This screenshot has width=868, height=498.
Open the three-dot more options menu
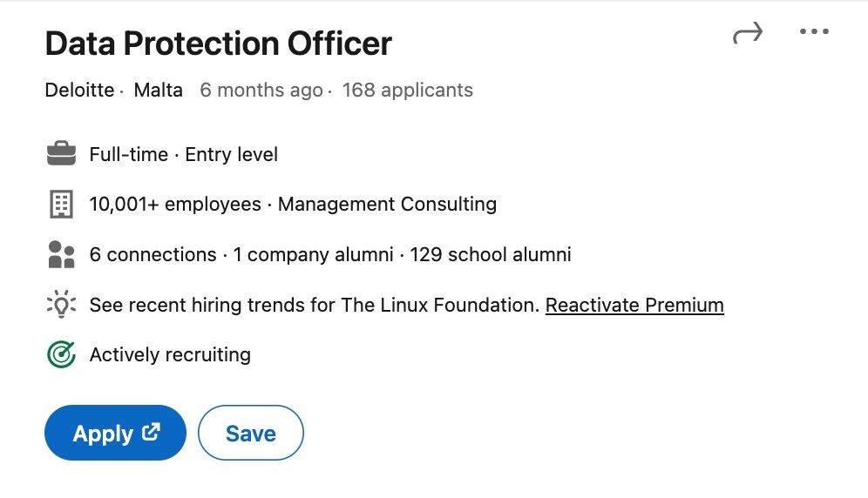814,32
